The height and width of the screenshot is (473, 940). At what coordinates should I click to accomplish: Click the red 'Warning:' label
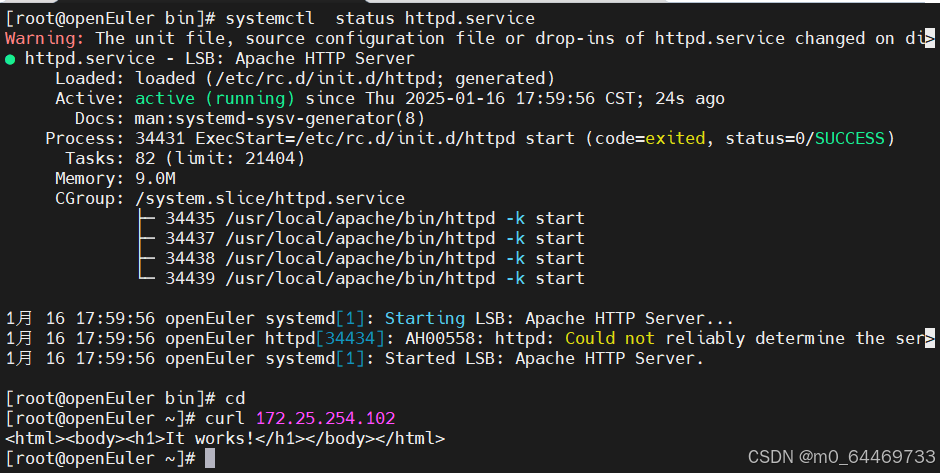click(45, 38)
